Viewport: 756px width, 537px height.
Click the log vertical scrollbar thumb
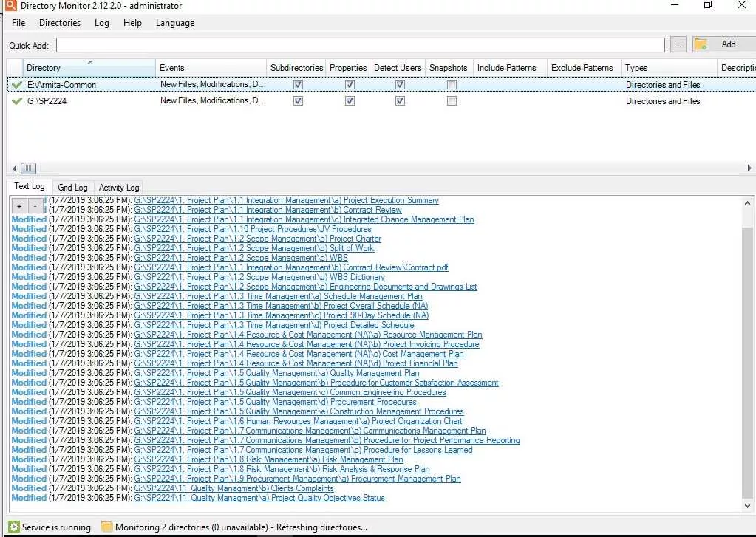click(x=747, y=364)
